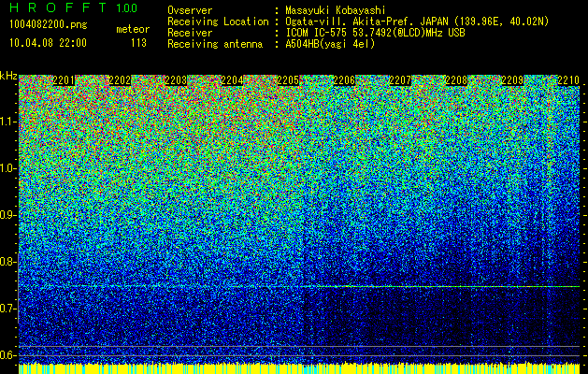The width and height of the screenshot is (588, 374).
Task: Click the 0.8 frequency axis label
Action: pos(8,262)
